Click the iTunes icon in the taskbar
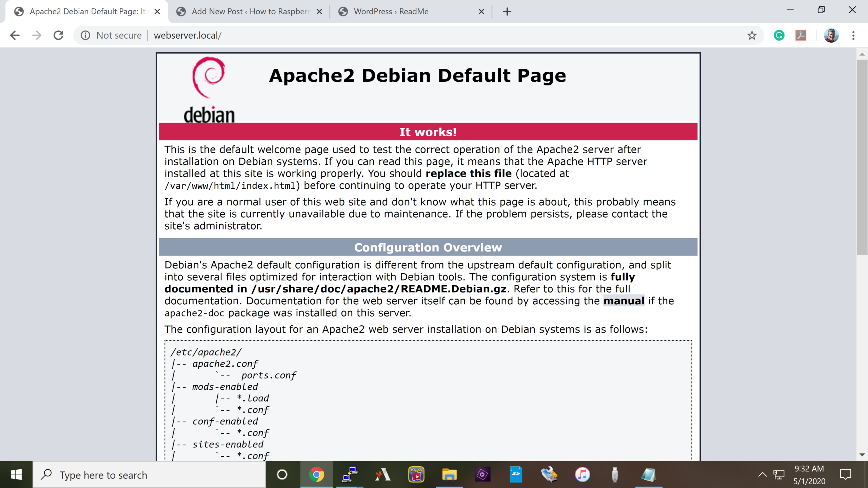 [581, 474]
